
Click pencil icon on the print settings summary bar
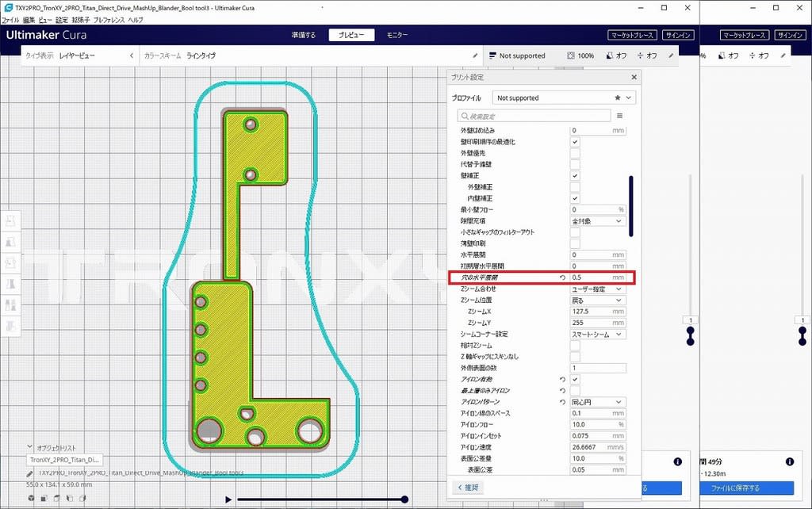[671, 55]
